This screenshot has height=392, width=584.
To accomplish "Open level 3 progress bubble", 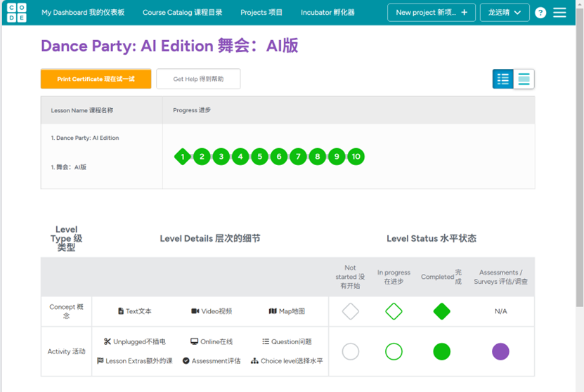I will tap(221, 157).
